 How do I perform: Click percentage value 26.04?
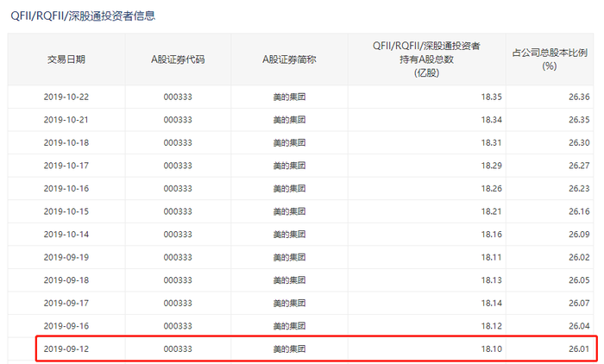579,326
